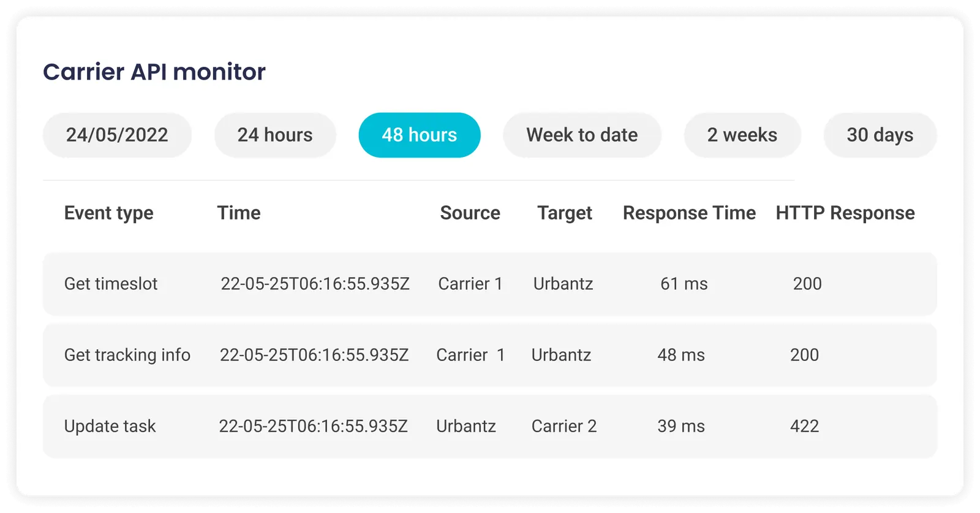Click Carrier 1 source in Get timeslot row
Screen dimensions: 980x513
click(470, 284)
